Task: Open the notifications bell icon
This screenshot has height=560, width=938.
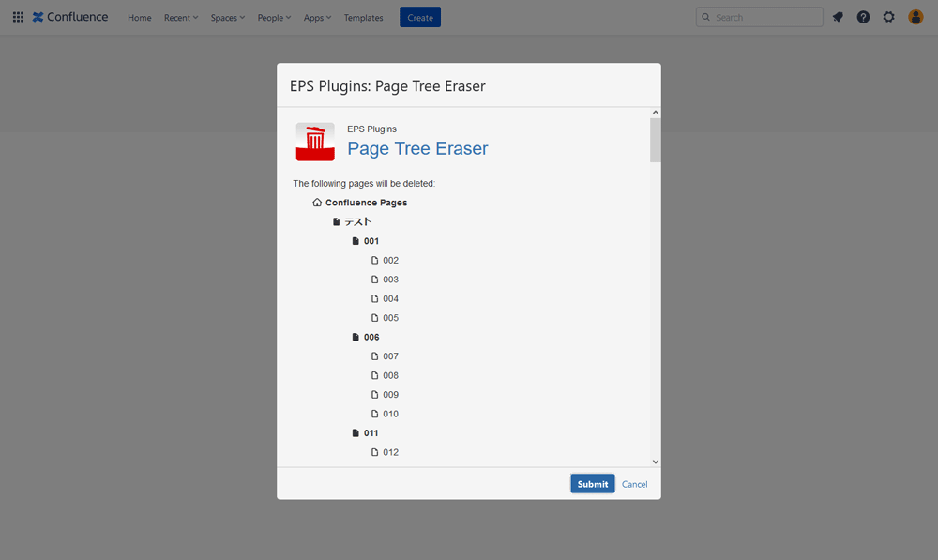Action: [838, 17]
